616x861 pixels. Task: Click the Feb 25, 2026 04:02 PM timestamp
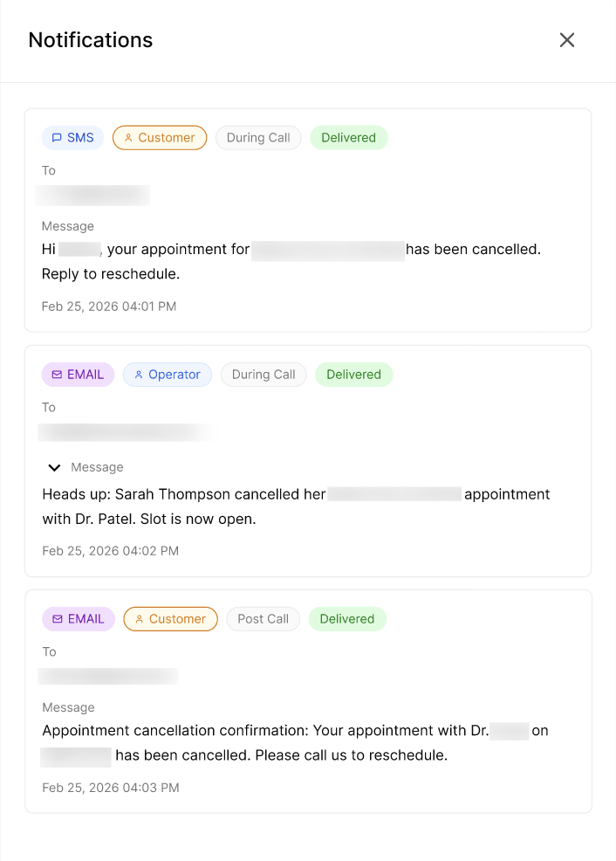point(110,551)
